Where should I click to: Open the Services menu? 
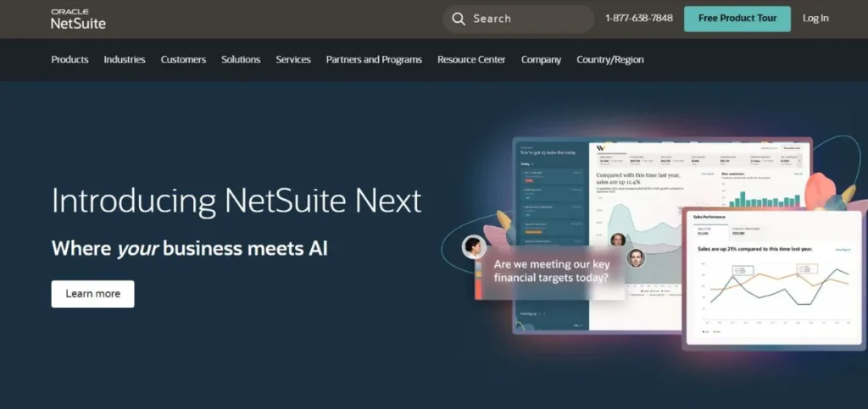pyautogui.click(x=293, y=59)
